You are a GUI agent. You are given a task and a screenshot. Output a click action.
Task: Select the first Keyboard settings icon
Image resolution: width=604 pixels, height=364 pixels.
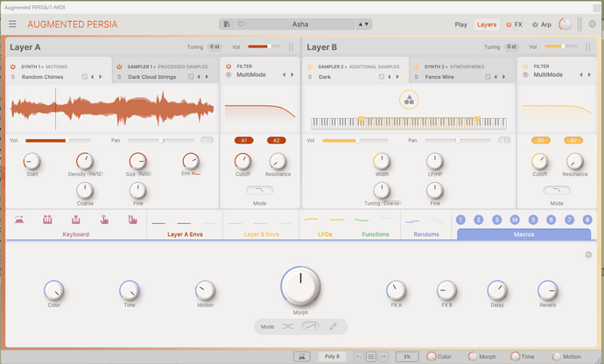click(x=19, y=220)
